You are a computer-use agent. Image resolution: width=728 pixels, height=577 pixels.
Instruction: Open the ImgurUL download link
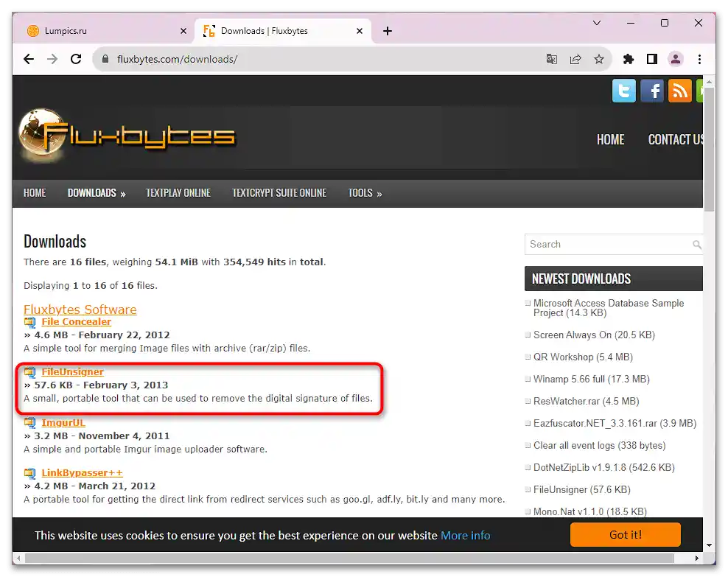point(63,422)
